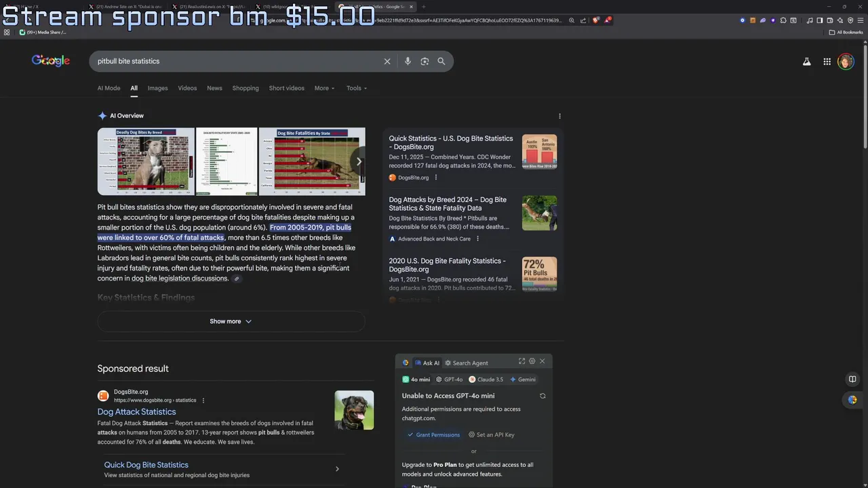This screenshot has width=868, height=488.
Task: Open Google Labs flask icon
Action: 806,62
